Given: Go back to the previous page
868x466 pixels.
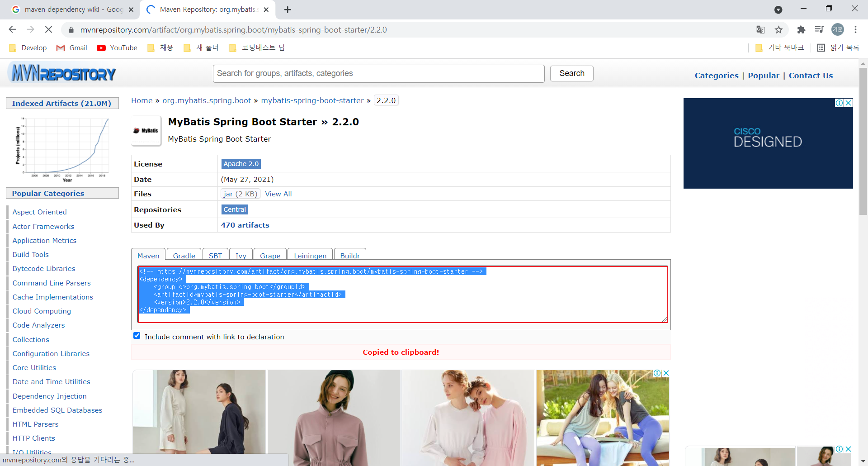Looking at the screenshot, I should point(12,29).
